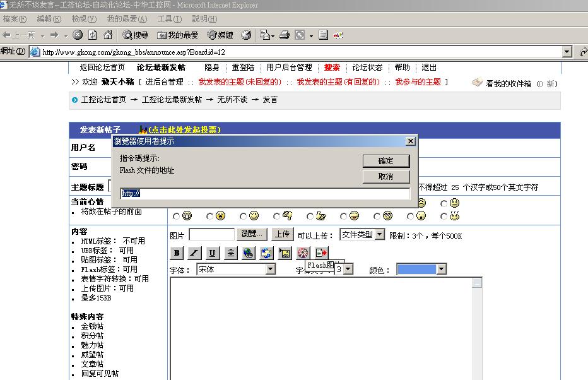Open the 宋体 font dropdown
Viewport: 588px width, 380px height.
[x=270, y=270]
